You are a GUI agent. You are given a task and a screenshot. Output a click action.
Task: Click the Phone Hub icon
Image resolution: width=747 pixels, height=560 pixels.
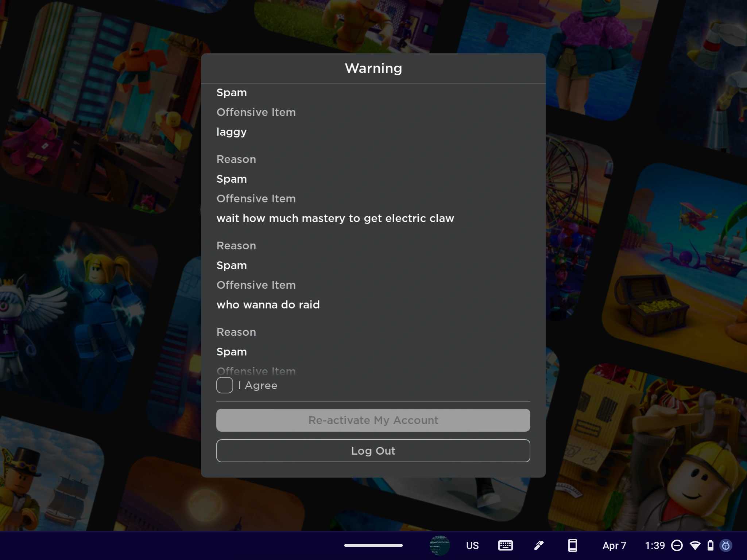(572, 545)
